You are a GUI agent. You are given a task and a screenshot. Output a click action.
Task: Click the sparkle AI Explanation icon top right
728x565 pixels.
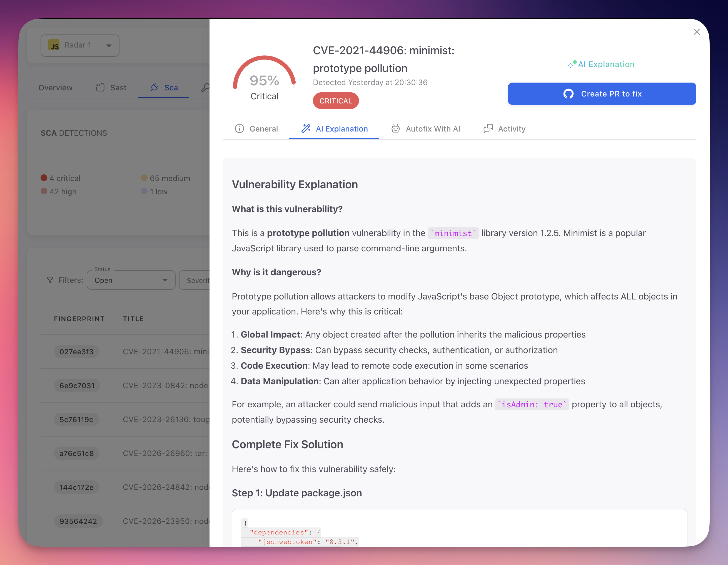(x=573, y=64)
